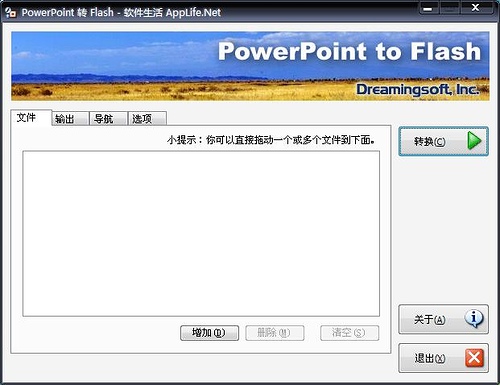Click the green play arrow convert icon

pos(474,141)
